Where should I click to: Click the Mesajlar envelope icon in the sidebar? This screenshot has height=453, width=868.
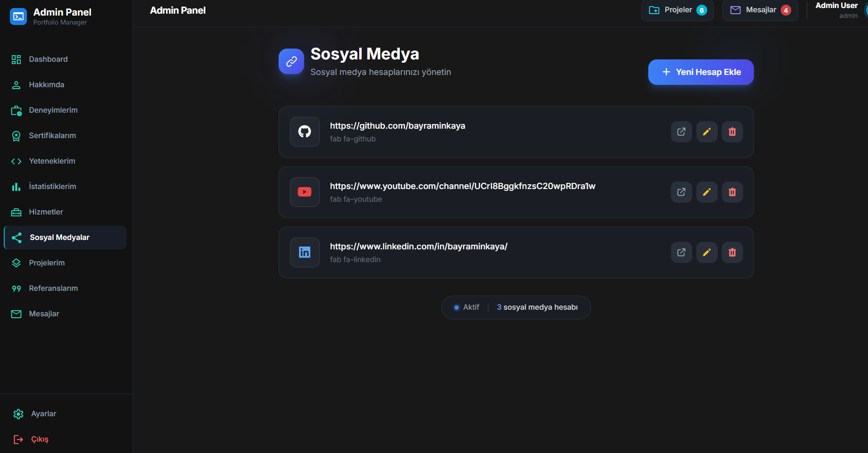(17, 314)
